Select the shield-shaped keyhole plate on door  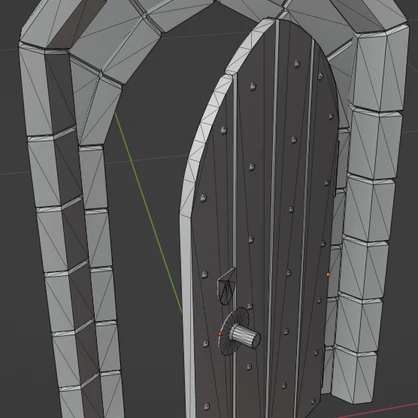click(226, 287)
